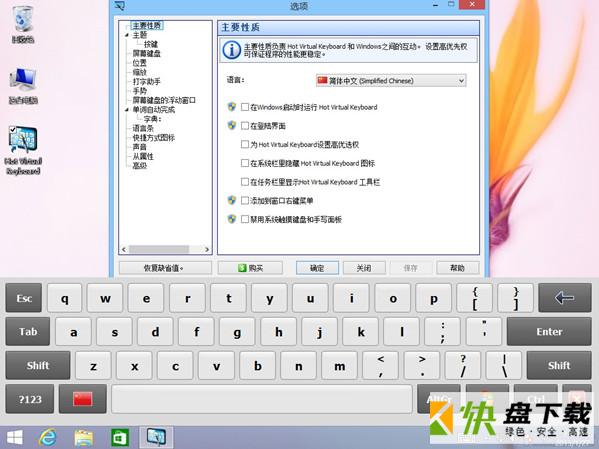Tap the question mark slash key

click(x=463, y=365)
